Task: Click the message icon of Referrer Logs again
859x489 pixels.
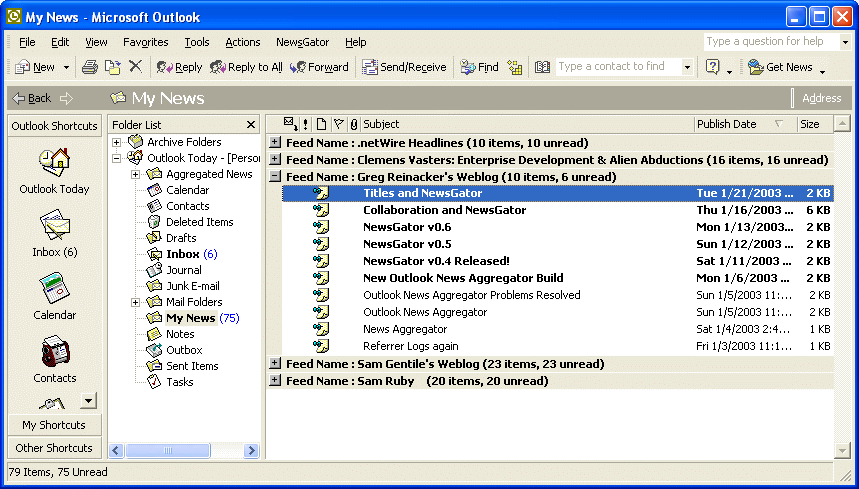Action: (x=321, y=346)
